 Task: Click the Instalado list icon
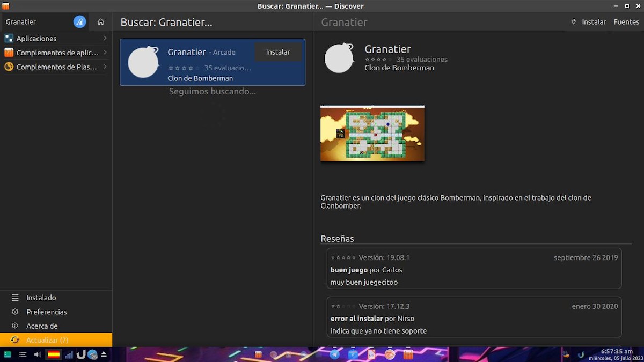15,298
